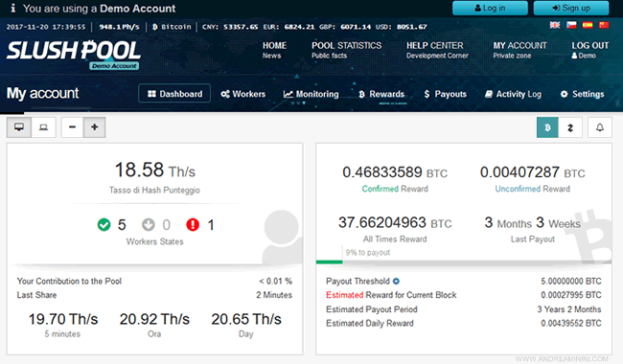Edit Payout Threshold gear icon
The width and height of the screenshot is (623, 364).
coord(396,281)
